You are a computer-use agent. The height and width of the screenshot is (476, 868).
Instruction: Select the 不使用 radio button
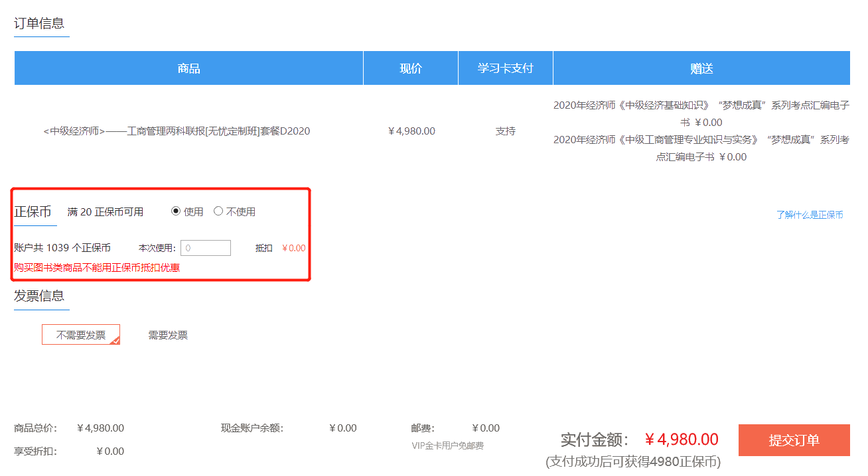(x=220, y=211)
